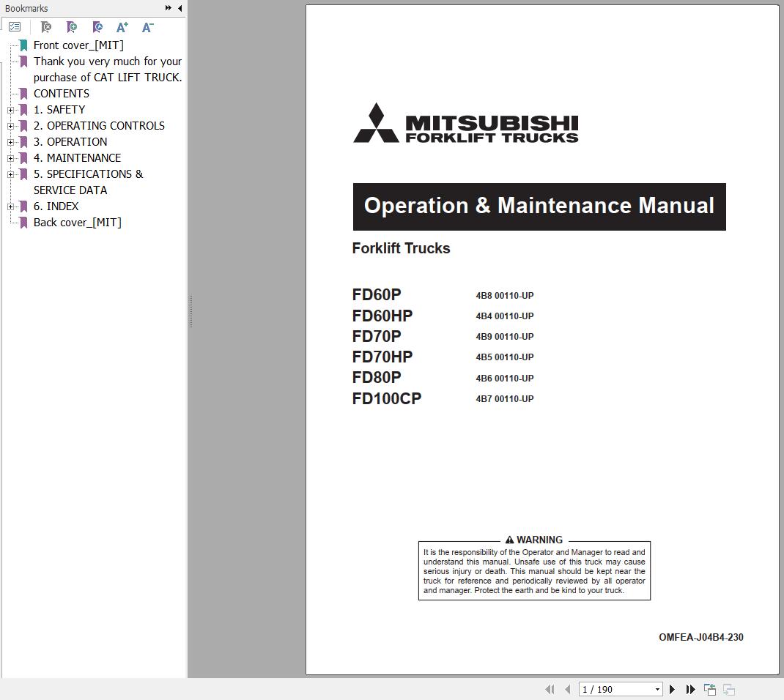The width and height of the screenshot is (784, 700).
Task: Go to the next page
Action: (x=672, y=690)
